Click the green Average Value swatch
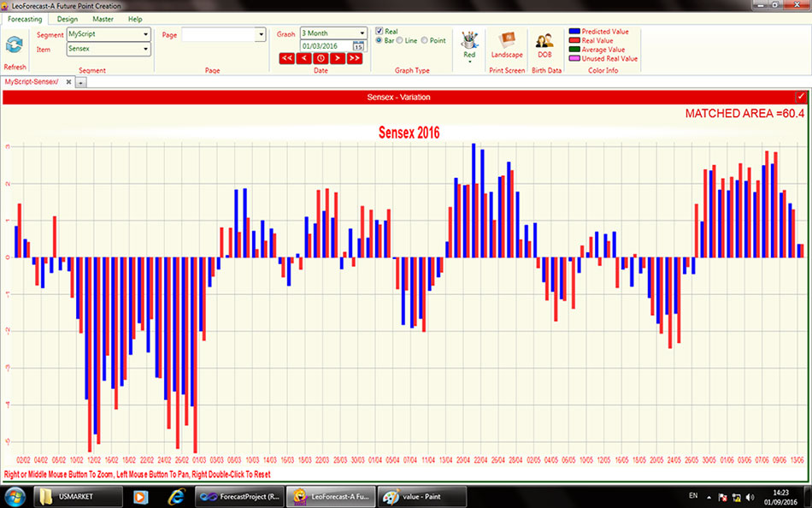This screenshot has height=508, width=812. pyautogui.click(x=574, y=50)
